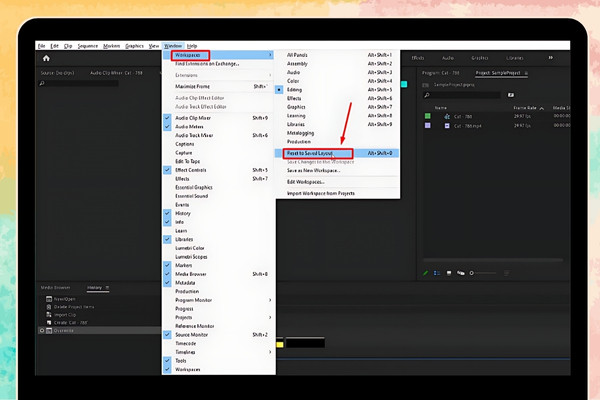This screenshot has width=600, height=400.
Task: Open the Help menu
Action: click(192, 46)
